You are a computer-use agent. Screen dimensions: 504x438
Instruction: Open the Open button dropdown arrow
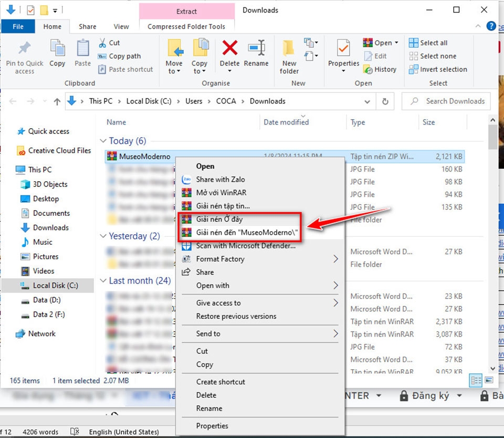tap(396, 43)
